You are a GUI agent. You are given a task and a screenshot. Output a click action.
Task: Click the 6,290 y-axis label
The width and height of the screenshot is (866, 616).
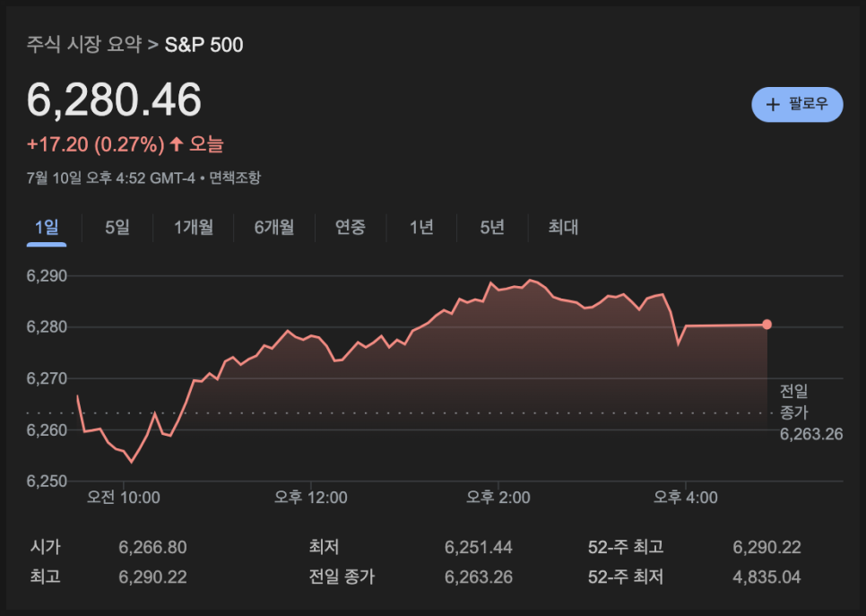(x=47, y=275)
